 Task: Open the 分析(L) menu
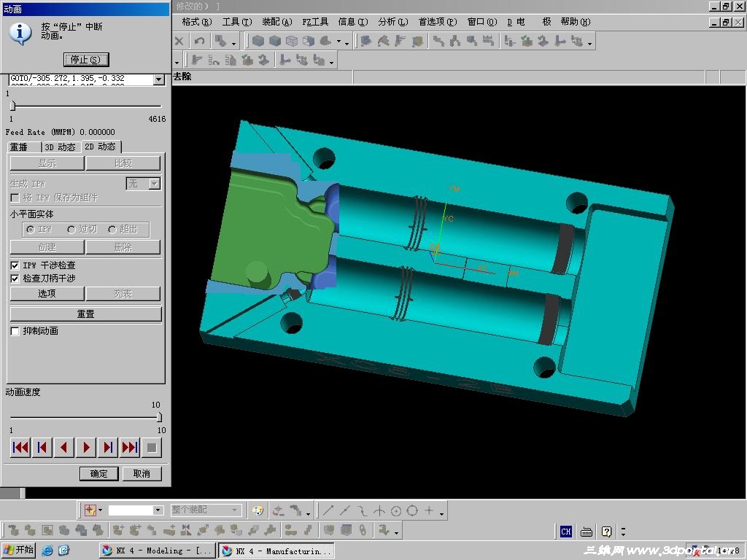(393, 22)
